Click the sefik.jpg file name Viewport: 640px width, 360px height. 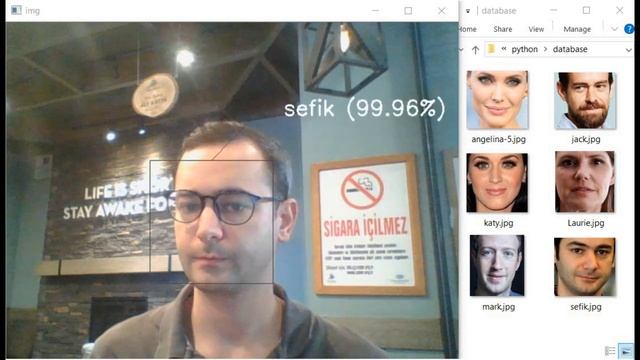coord(586,307)
